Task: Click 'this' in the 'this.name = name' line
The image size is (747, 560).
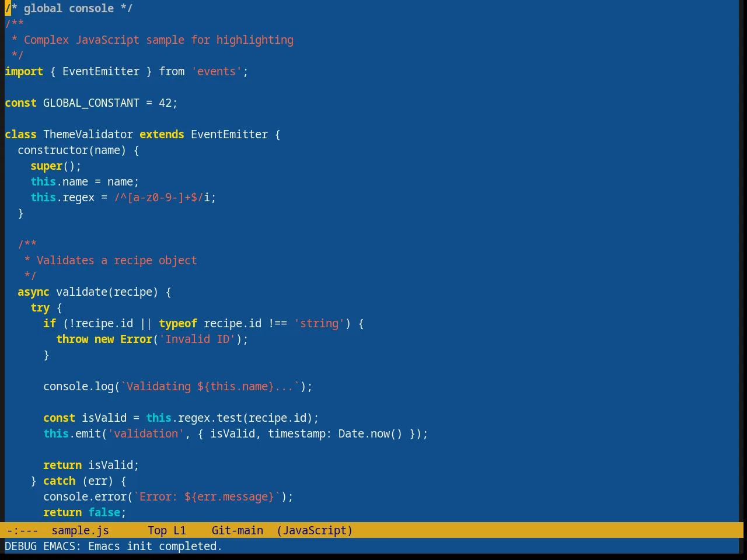Action: coord(43,181)
